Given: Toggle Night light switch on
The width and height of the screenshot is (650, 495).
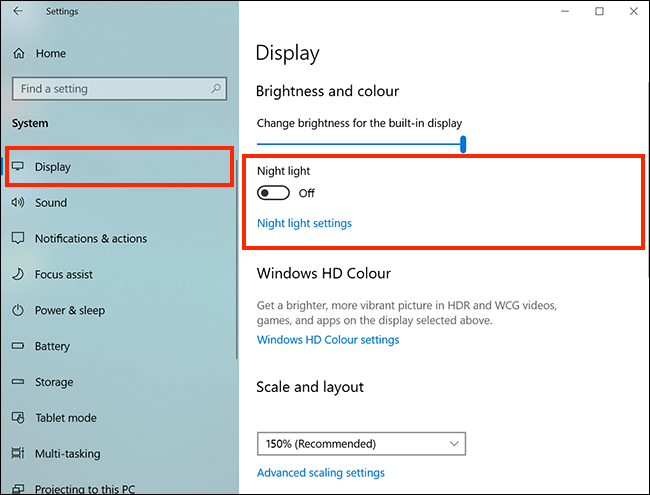Looking at the screenshot, I should coord(273,193).
